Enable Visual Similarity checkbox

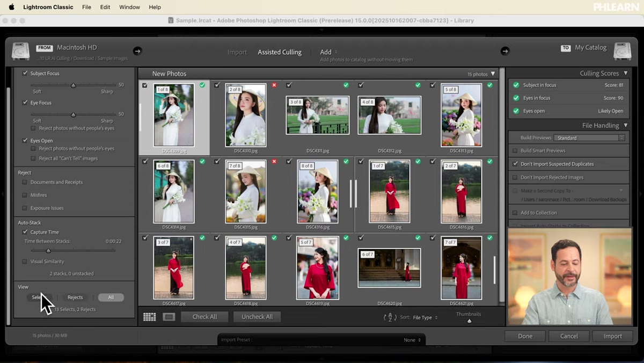click(x=25, y=262)
